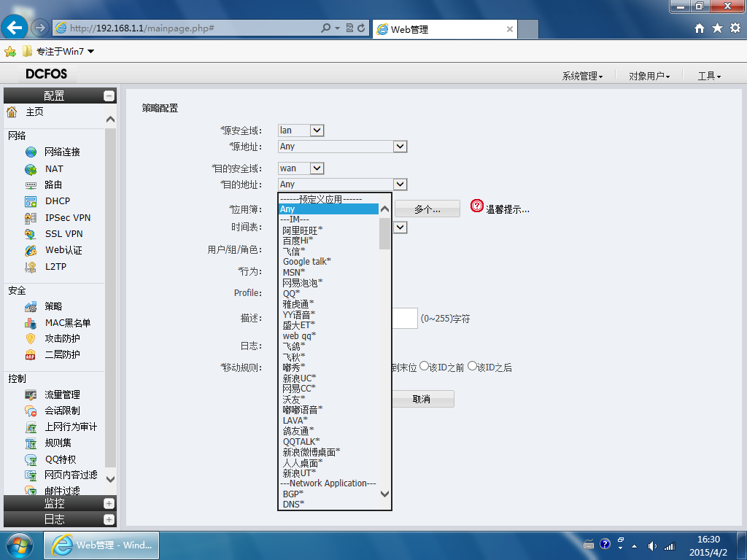Select Google talk* in application list
The image size is (747, 560).
(306, 262)
